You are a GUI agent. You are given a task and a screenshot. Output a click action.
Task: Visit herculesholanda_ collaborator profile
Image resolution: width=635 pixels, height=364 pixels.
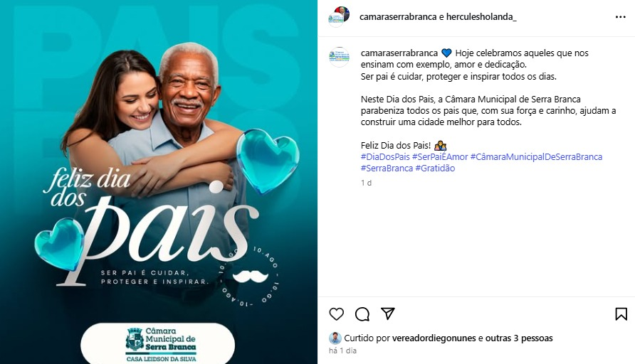click(481, 17)
